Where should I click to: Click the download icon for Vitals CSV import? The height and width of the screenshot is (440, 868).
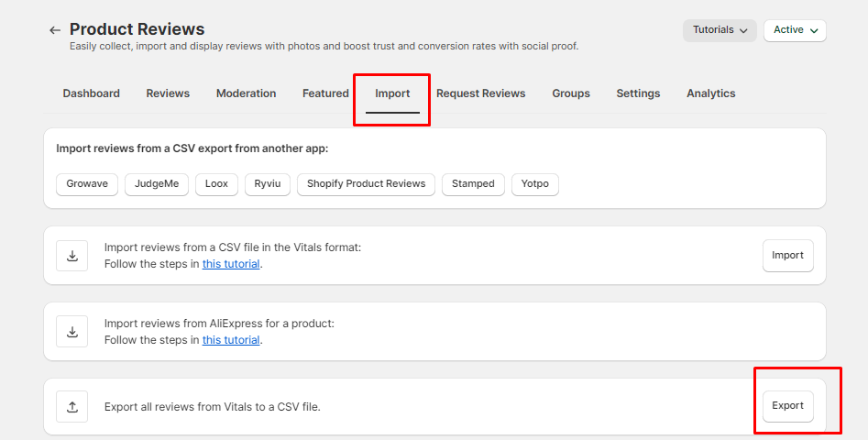(x=72, y=256)
